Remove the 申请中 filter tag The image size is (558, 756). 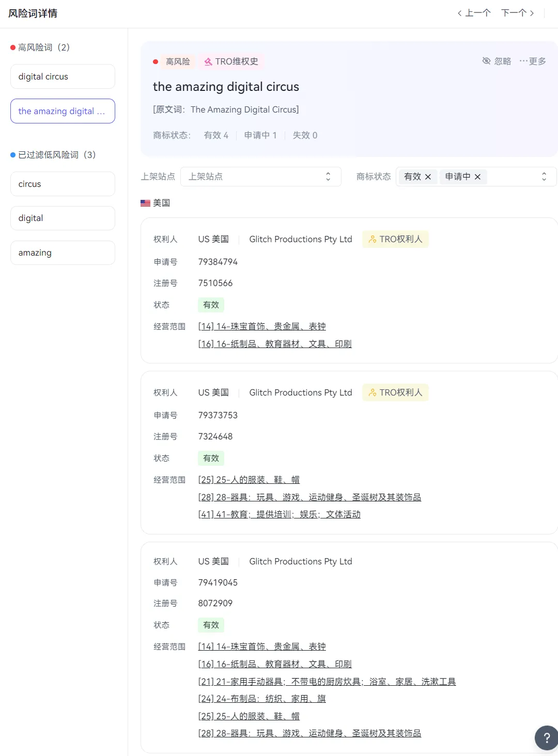click(x=477, y=177)
